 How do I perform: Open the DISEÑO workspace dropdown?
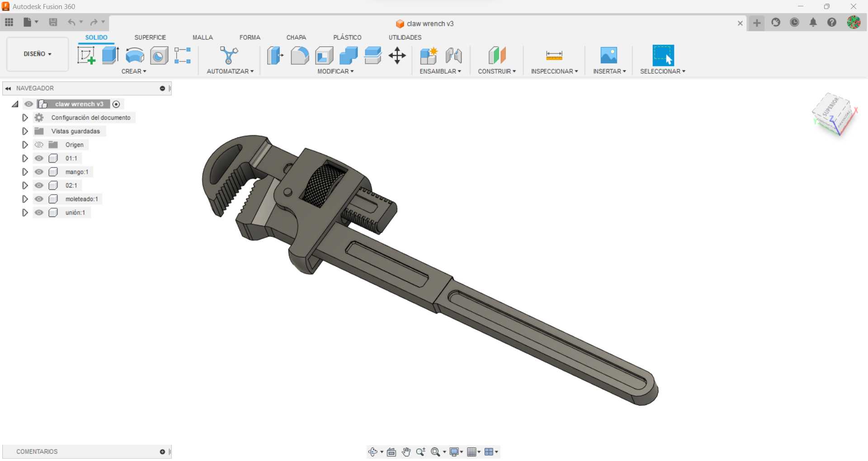click(x=38, y=54)
